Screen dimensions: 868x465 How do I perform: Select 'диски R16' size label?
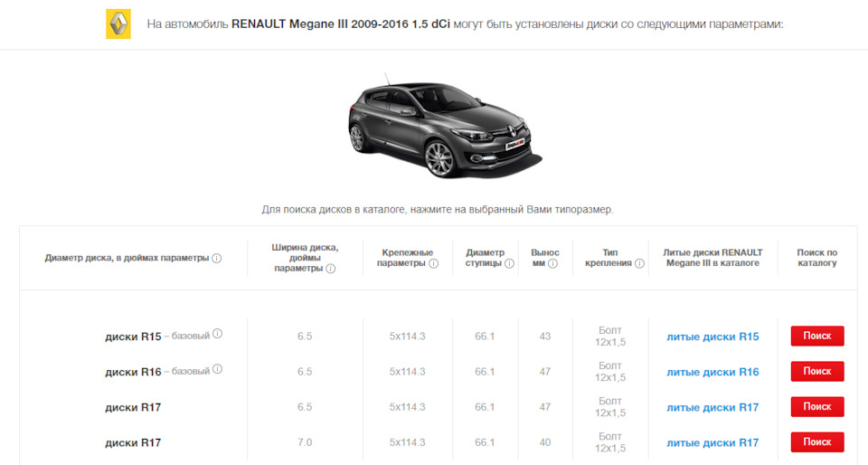(133, 372)
